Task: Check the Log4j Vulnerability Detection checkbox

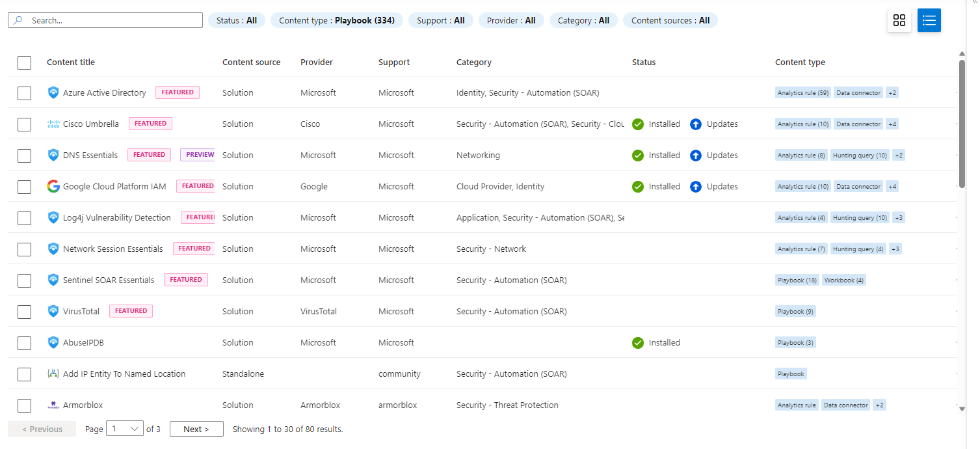Action: [24, 218]
